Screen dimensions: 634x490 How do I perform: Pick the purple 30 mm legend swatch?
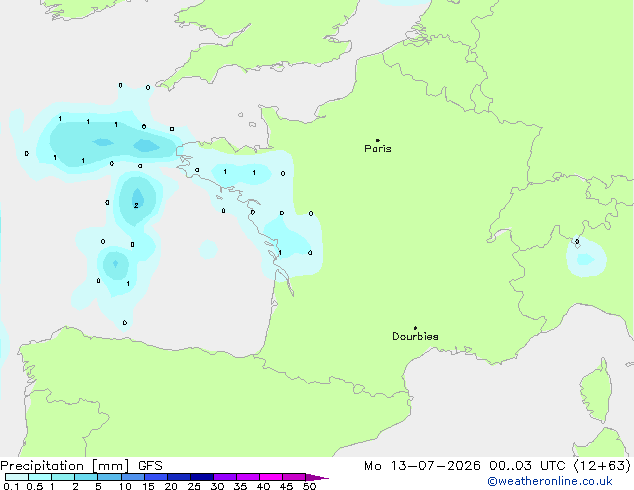point(225,477)
